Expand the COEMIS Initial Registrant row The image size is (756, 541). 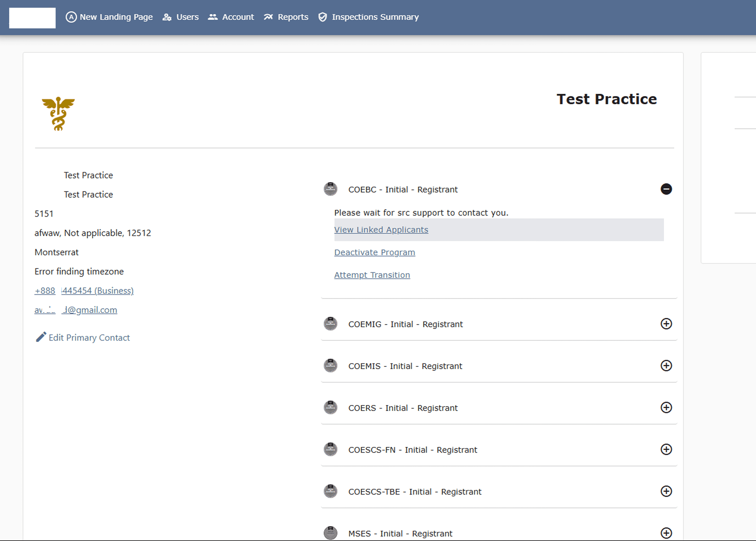[x=666, y=366]
